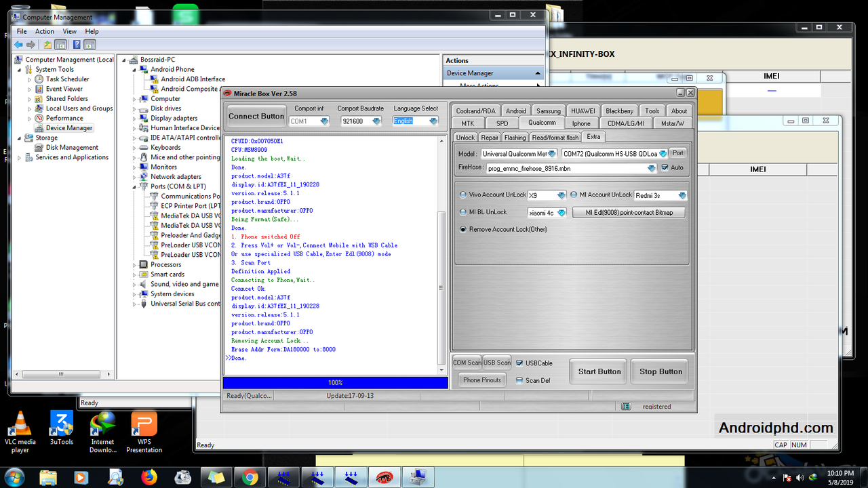Open Internet Download Manager desktop shortcut
Screen dimensions: 868x488
tap(103, 432)
